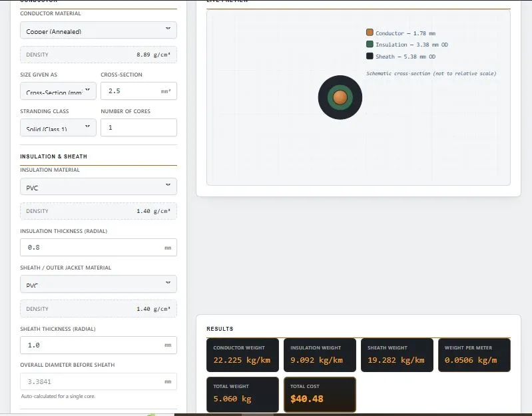Click the Insulation Weight result card
The height and width of the screenshot is (416, 532).
coord(320,355)
